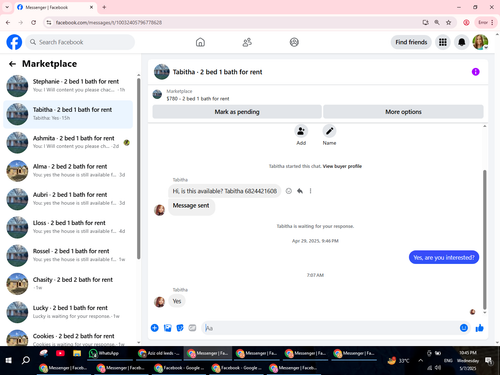Open File Explorer from taskbar
This screenshot has height=375, width=500.
coord(77,353)
